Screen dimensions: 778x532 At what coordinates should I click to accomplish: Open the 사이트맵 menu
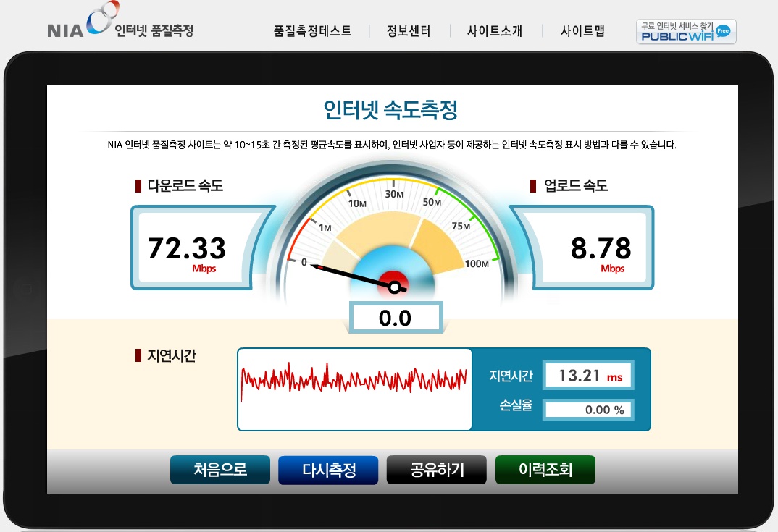(582, 31)
